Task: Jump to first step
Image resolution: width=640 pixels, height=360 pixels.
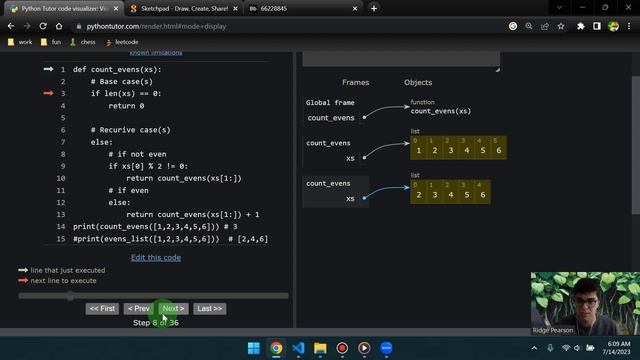Action: [102, 309]
